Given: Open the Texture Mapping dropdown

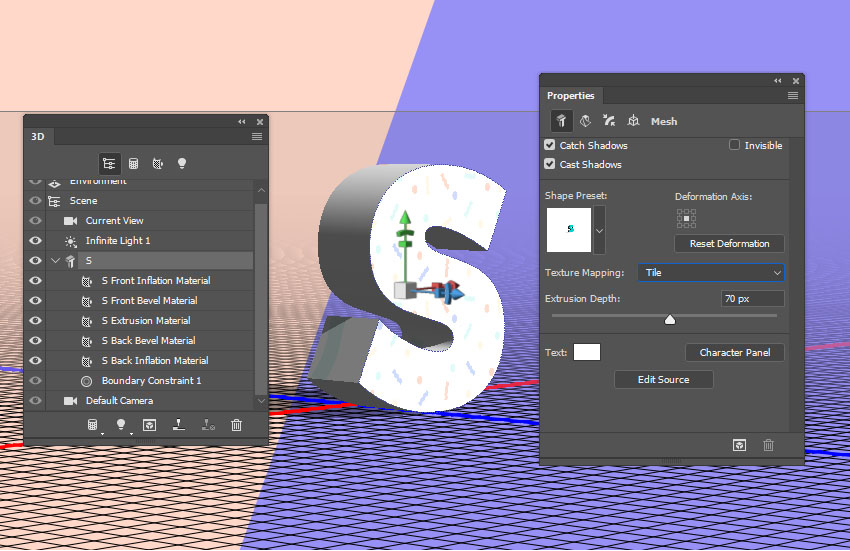Looking at the screenshot, I should click(x=711, y=273).
